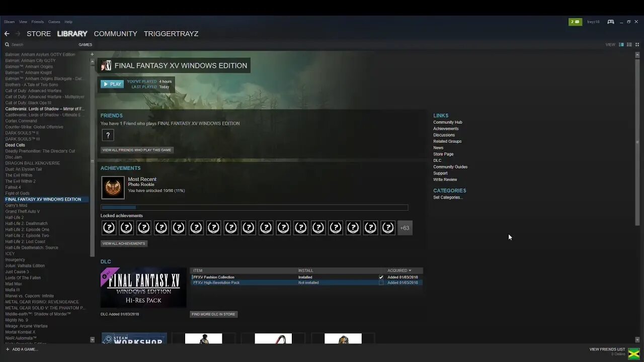Click the Jamaica flag friends avatar
This screenshot has height=362, width=644.
[x=633, y=353]
